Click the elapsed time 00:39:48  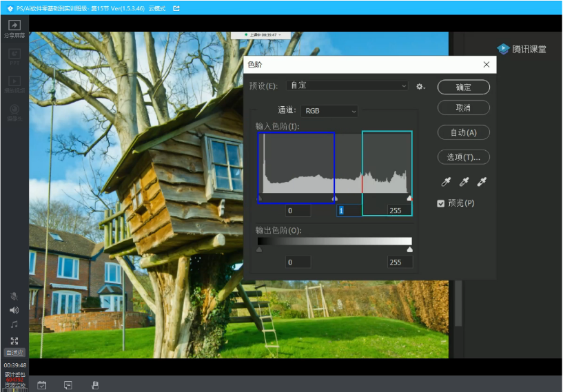pos(14,365)
